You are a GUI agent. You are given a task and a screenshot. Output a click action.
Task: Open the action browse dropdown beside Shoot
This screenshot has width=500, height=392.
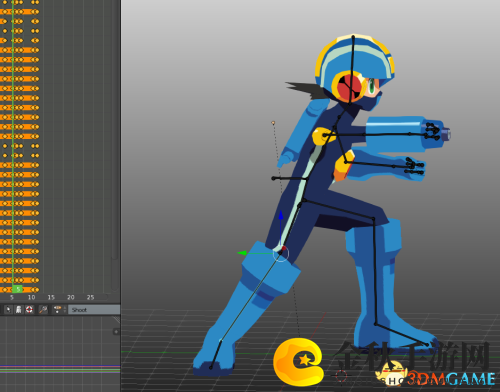(x=59, y=310)
